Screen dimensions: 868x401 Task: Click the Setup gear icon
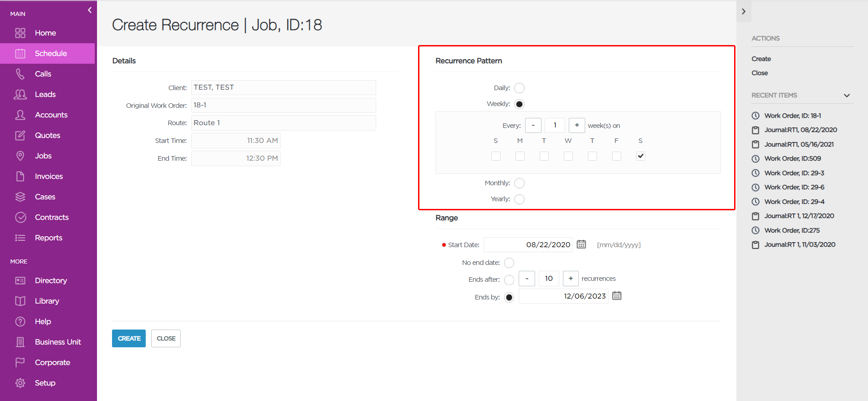pos(20,383)
